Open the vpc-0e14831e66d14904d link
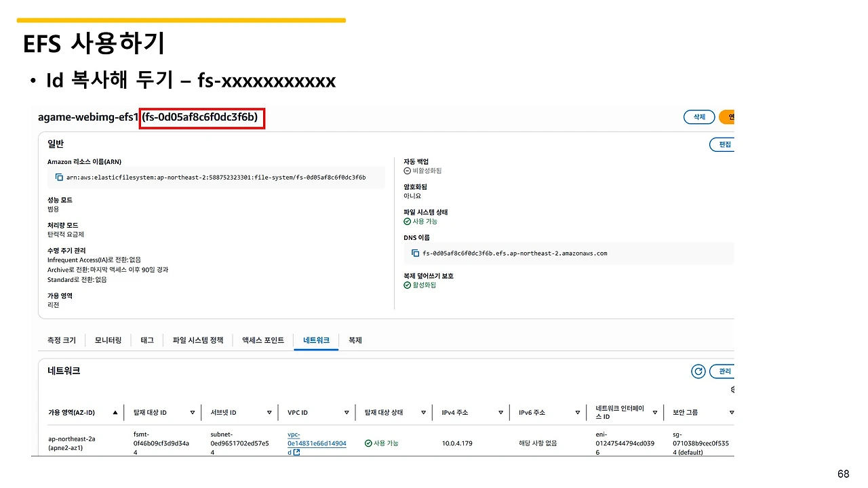Image resolution: width=868 pixels, height=488 pixels. tap(317, 443)
